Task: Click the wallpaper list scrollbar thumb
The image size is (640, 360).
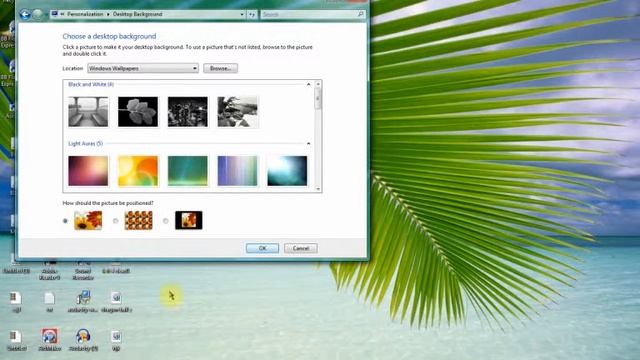Action: pyautogui.click(x=318, y=98)
